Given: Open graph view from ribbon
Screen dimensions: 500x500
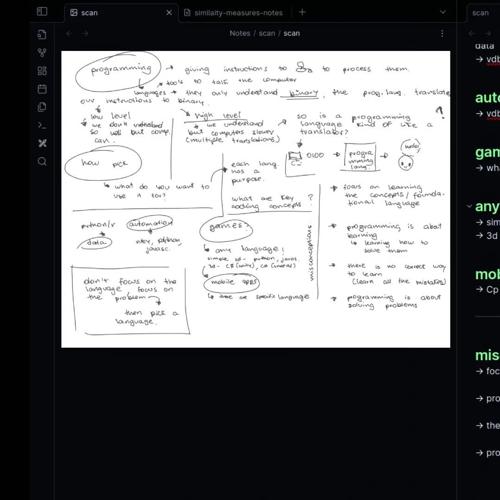Looking at the screenshot, I should (42, 53).
